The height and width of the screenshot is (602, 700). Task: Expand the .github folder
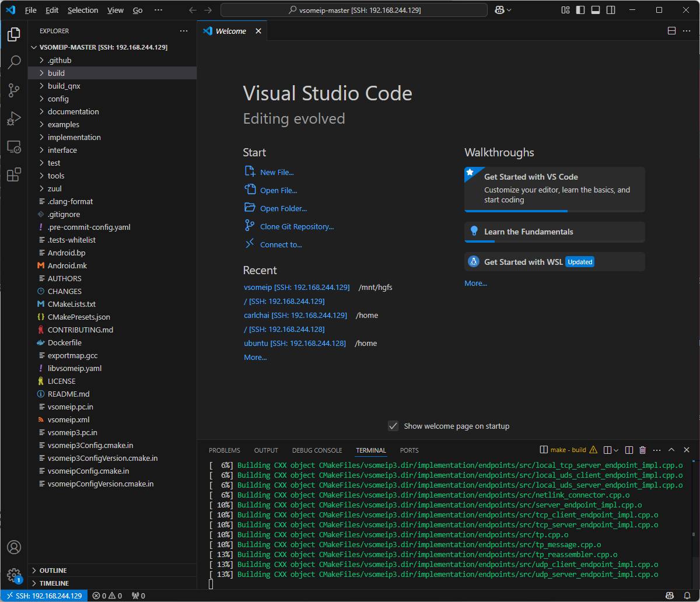pyautogui.click(x=112, y=60)
